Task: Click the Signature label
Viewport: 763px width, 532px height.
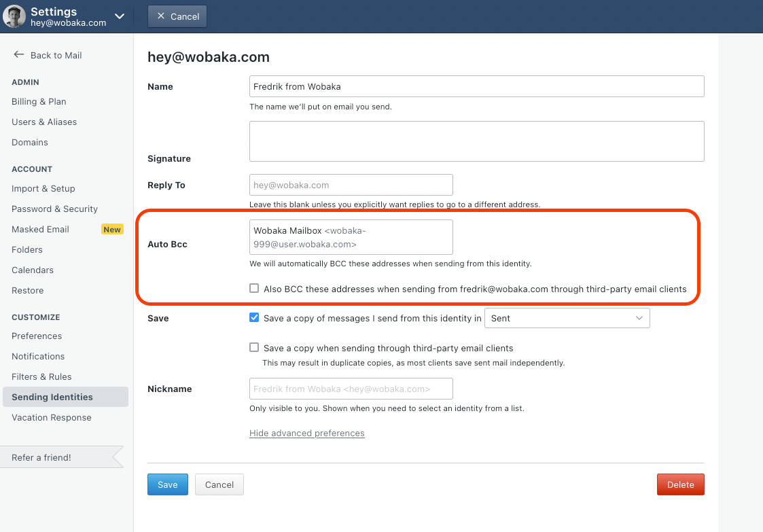Action: [169, 159]
